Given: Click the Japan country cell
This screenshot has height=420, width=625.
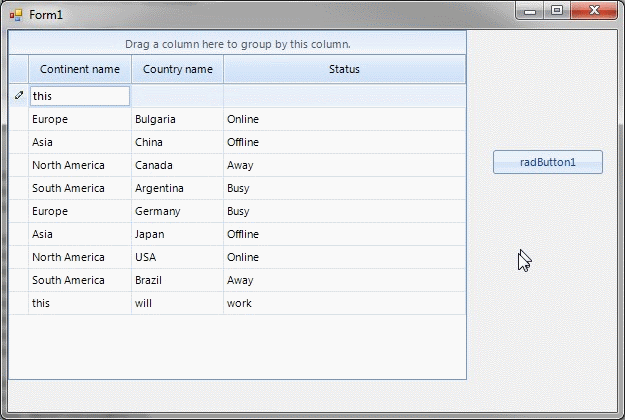Looking at the screenshot, I should point(178,234).
